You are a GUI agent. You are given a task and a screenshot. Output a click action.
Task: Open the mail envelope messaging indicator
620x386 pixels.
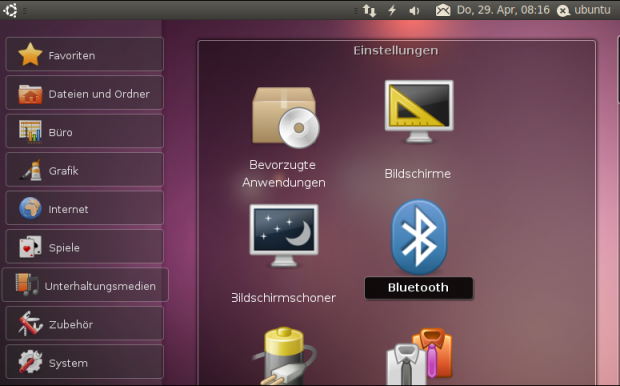point(443,10)
